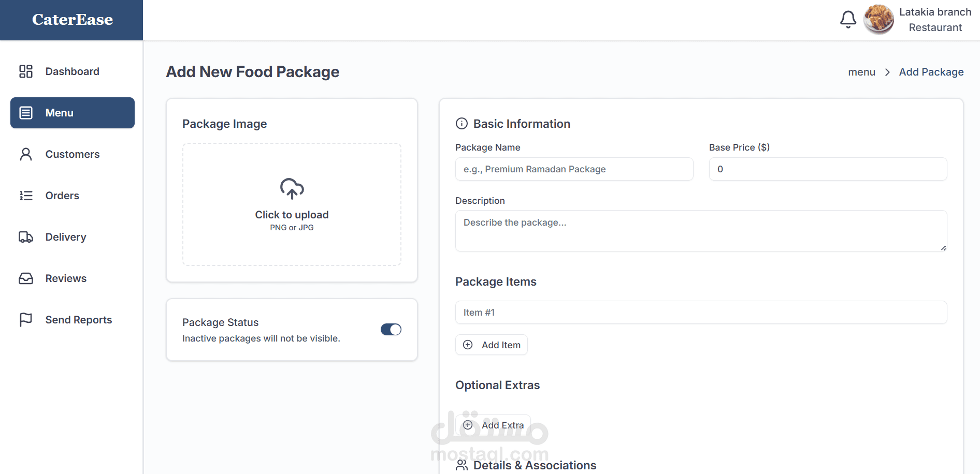Click the Customers person icon

pyautogui.click(x=26, y=154)
